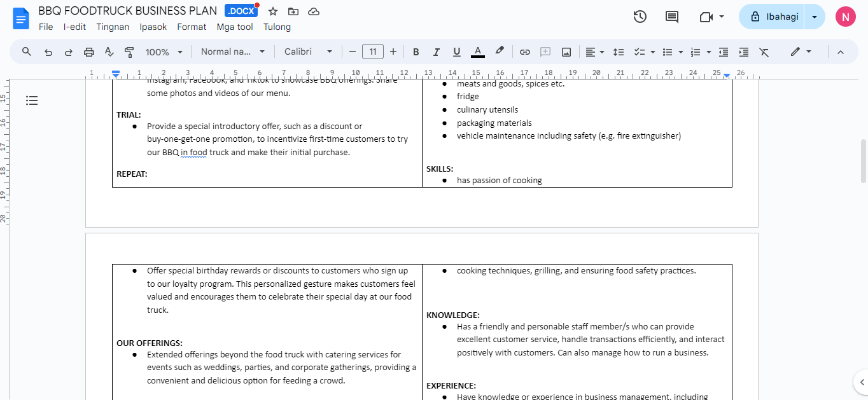Star the BBQ Foodtruck document
Image resolution: width=868 pixels, height=400 pixels.
(x=273, y=11)
